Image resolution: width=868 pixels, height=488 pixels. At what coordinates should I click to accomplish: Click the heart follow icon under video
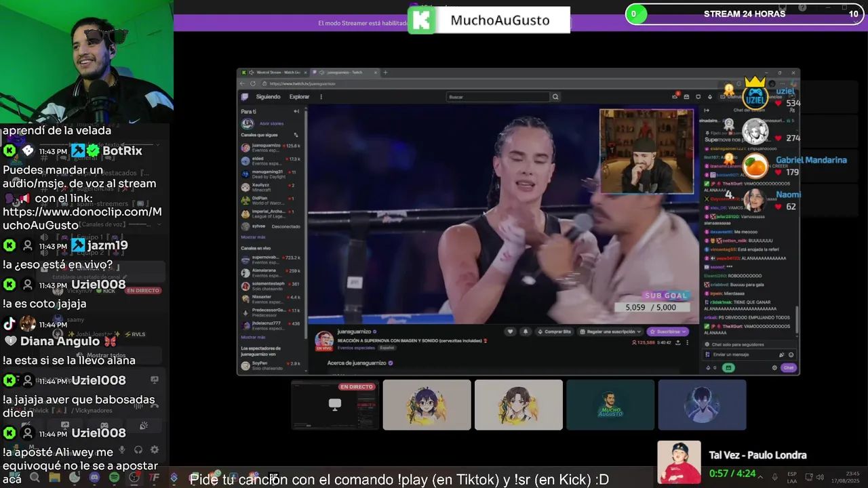click(510, 331)
